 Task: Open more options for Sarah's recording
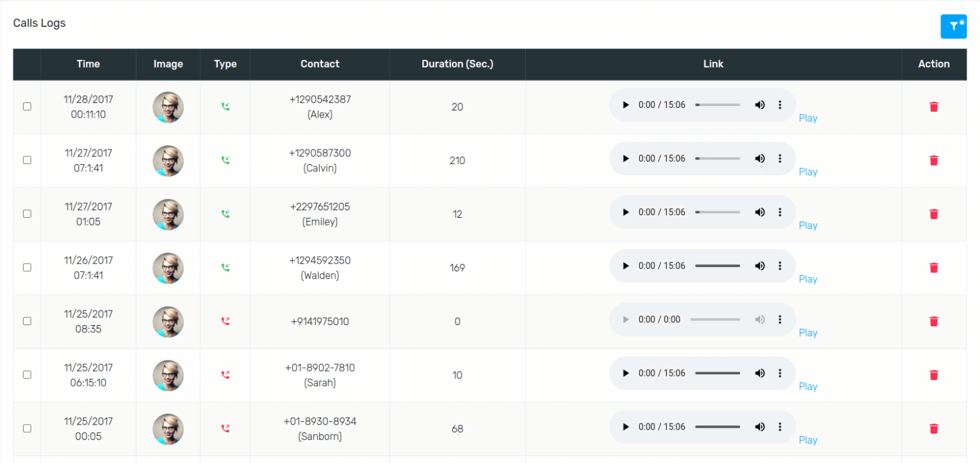780,372
